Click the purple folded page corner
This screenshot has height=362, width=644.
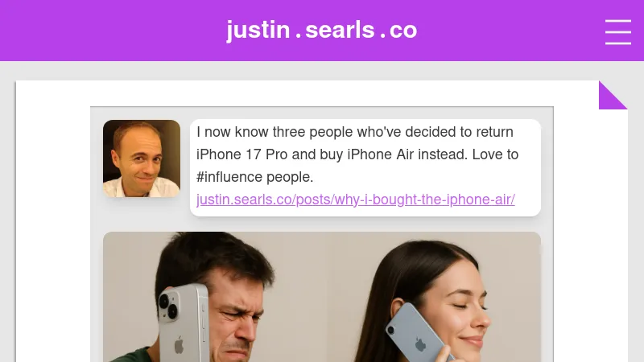point(613,95)
